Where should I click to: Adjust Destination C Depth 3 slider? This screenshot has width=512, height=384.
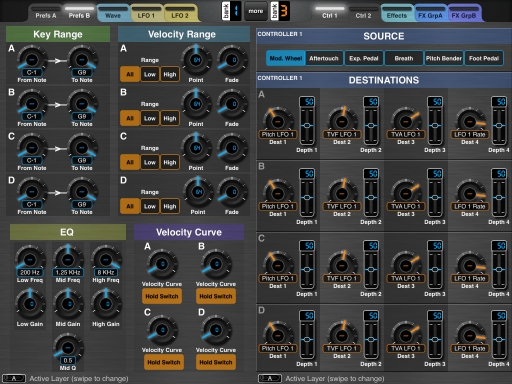point(435,270)
